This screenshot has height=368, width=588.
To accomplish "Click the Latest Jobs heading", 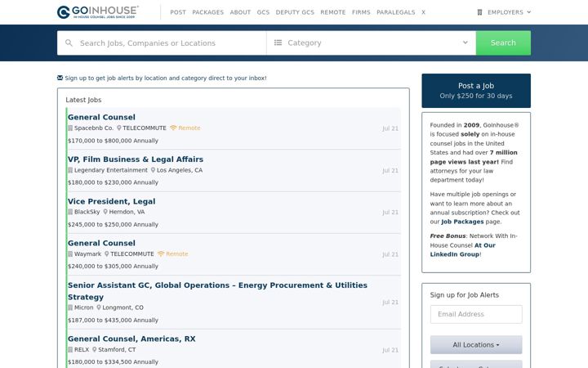I will (83, 100).
